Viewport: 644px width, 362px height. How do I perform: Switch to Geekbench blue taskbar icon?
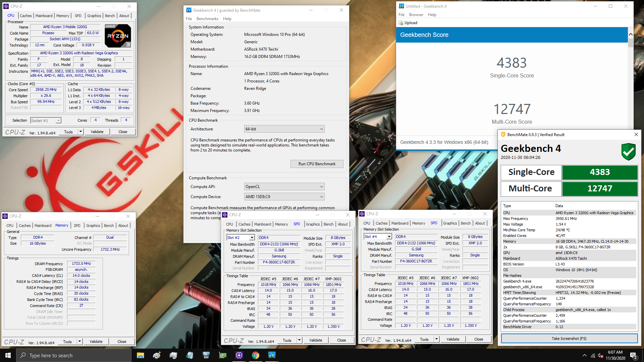(x=272, y=355)
